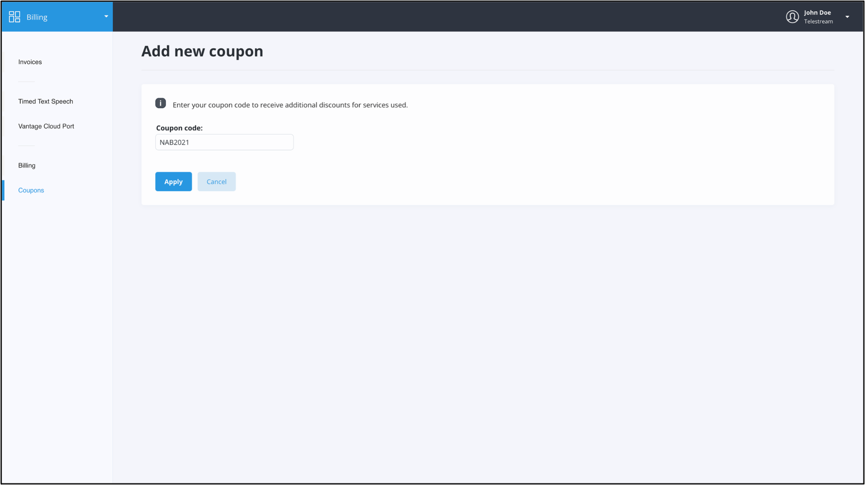
Task: Go to Timed Text Speech
Action: pyautogui.click(x=45, y=102)
